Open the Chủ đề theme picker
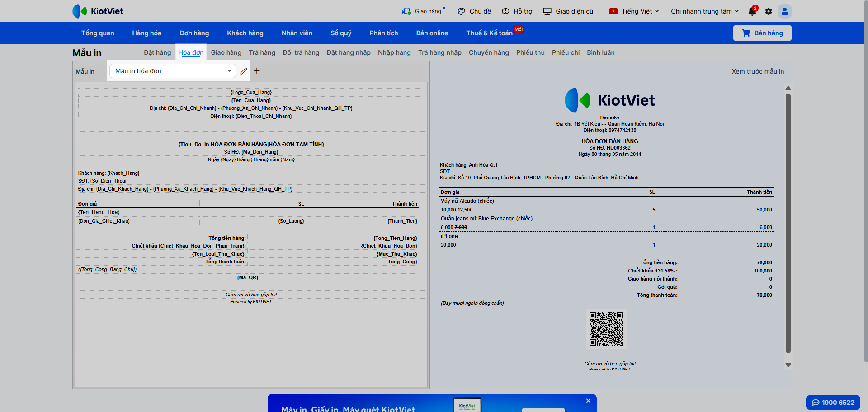The width and height of the screenshot is (868, 412). [474, 11]
